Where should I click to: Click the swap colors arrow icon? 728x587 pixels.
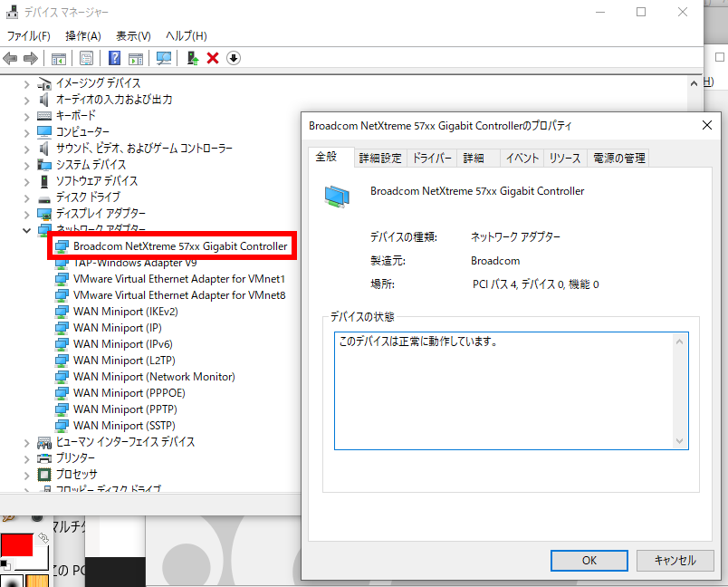[43, 538]
